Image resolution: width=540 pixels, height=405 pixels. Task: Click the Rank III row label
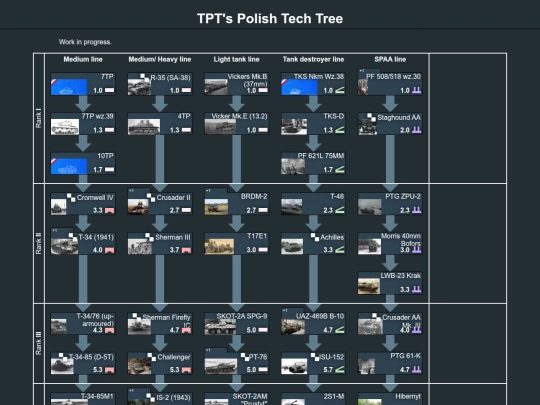[39, 343]
